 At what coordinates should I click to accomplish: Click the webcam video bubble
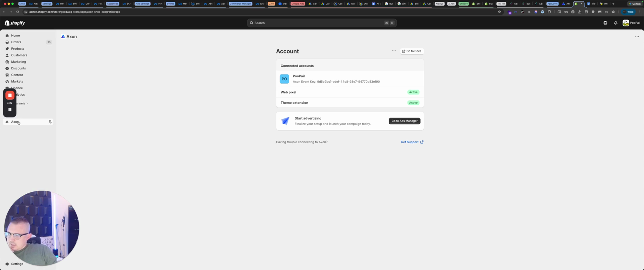click(42, 228)
